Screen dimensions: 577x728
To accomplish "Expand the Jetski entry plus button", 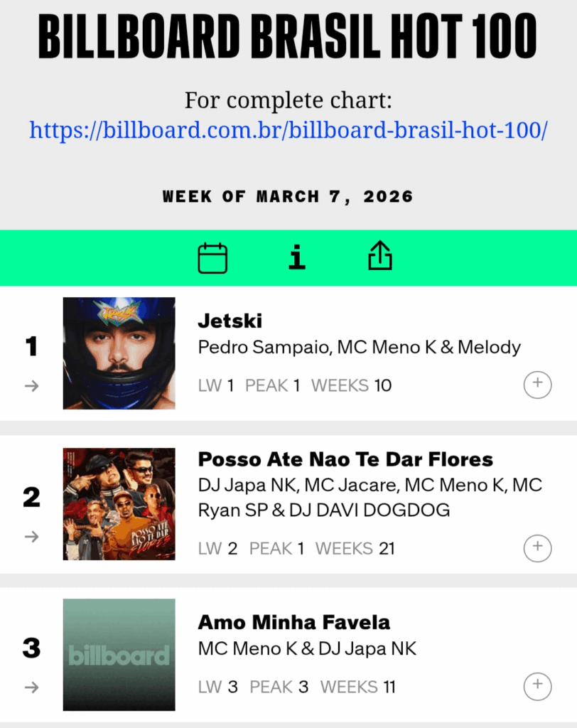I will click(537, 385).
